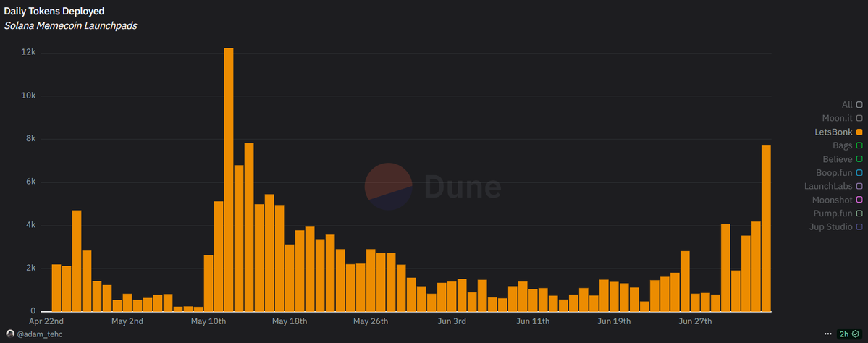The width and height of the screenshot is (868, 343).
Task: Open the three-dot options menu
Action: tap(828, 334)
